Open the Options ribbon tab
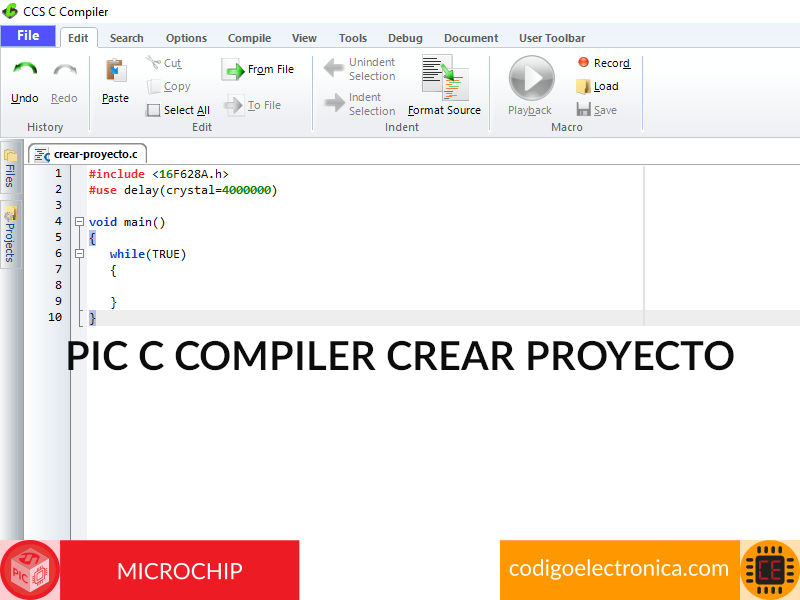The image size is (800, 600). click(x=186, y=38)
